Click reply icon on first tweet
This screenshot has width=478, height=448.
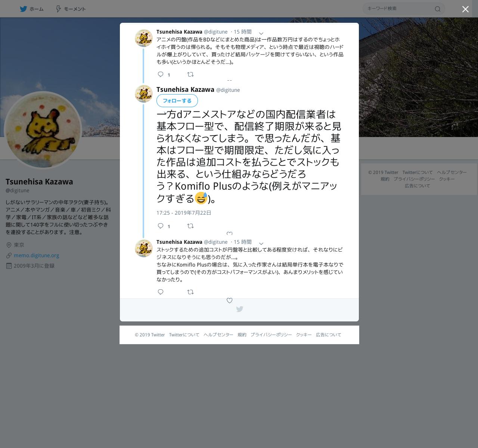(161, 74)
